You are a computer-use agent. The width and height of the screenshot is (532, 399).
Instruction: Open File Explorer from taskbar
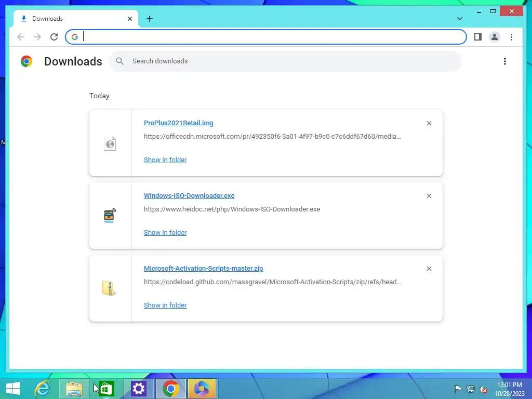[74, 389]
